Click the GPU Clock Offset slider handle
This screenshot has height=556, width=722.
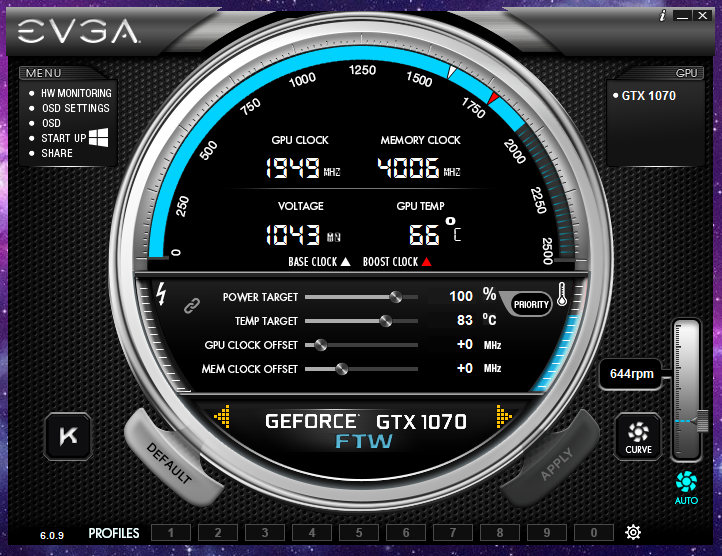pyautogui.click(x=321, y=345)
